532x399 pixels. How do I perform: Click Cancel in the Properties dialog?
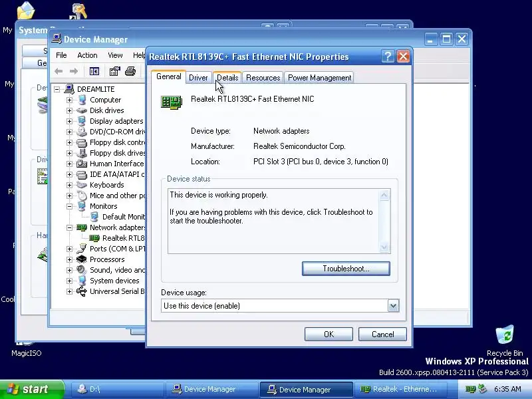point(382,334)
